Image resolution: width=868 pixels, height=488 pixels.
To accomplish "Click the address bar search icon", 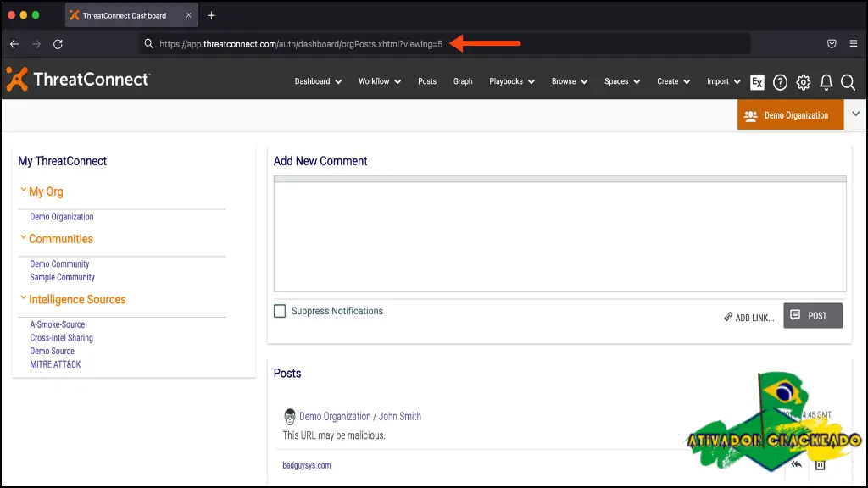I will click(148, 44).
